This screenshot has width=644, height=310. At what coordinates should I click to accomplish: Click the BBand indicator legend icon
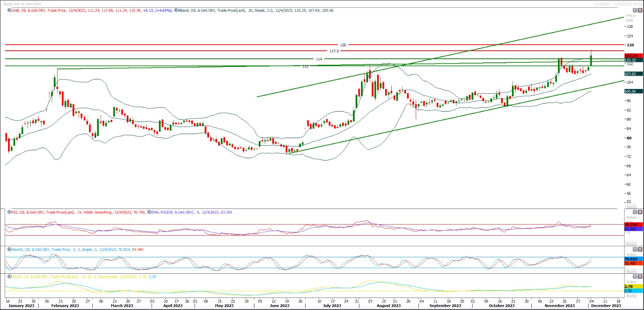(176, 10)
